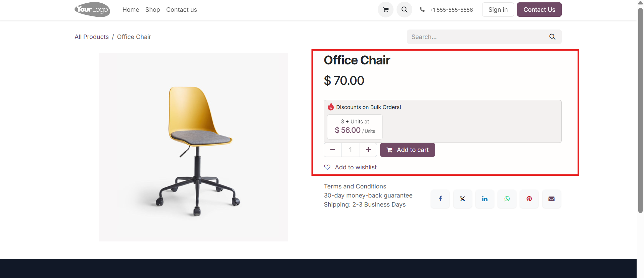
Task: Open Terms and Conditions link
Action: click(x=355, y=186)
